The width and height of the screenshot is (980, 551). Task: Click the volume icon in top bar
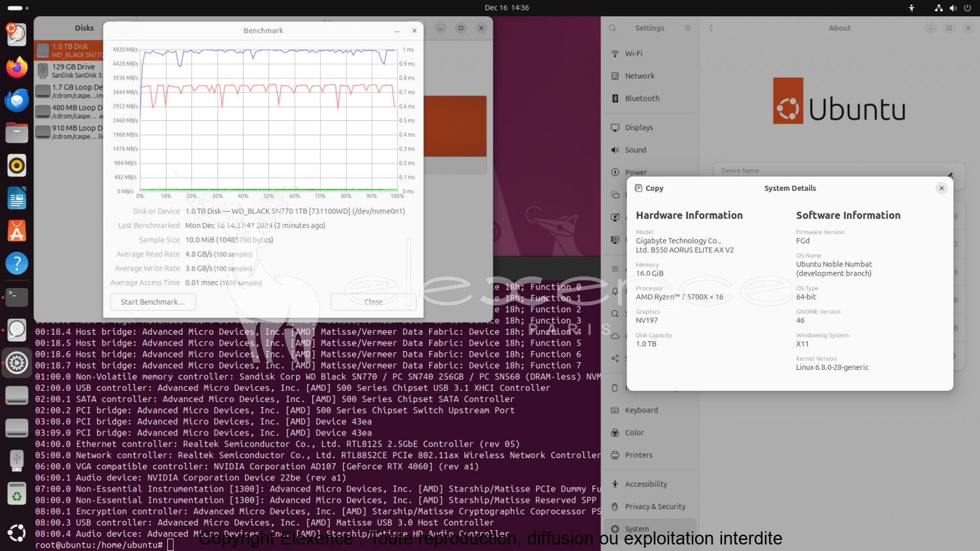pyautogui.click(x=953, y=8)
